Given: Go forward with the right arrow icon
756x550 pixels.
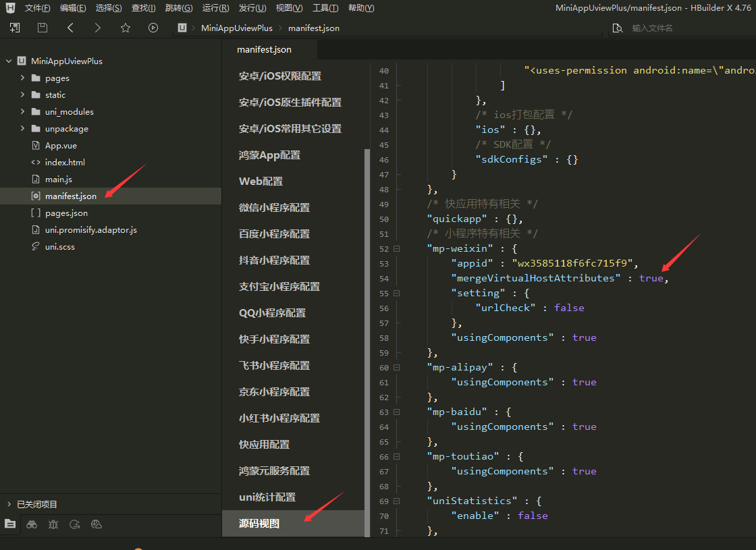Looking at the screenshot, I should (x=97, y=28).
